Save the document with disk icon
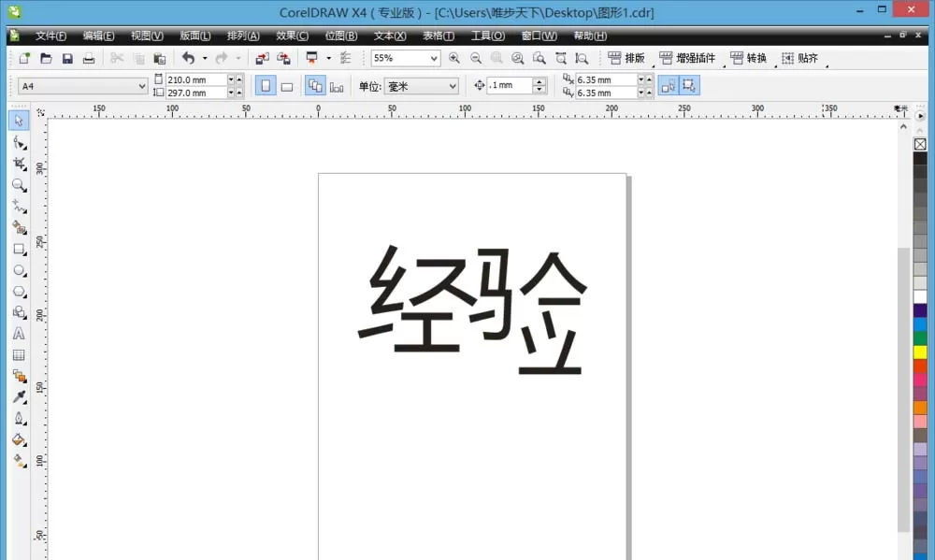Image resolution: width=935 pixels, height=560 pixels. (67, 58)
